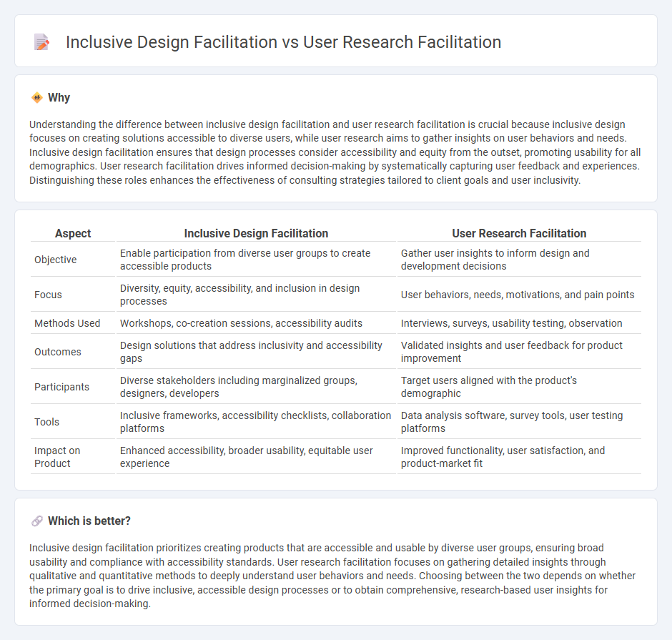
Task: Select the Outcomes row label
Action: [57, 352]
